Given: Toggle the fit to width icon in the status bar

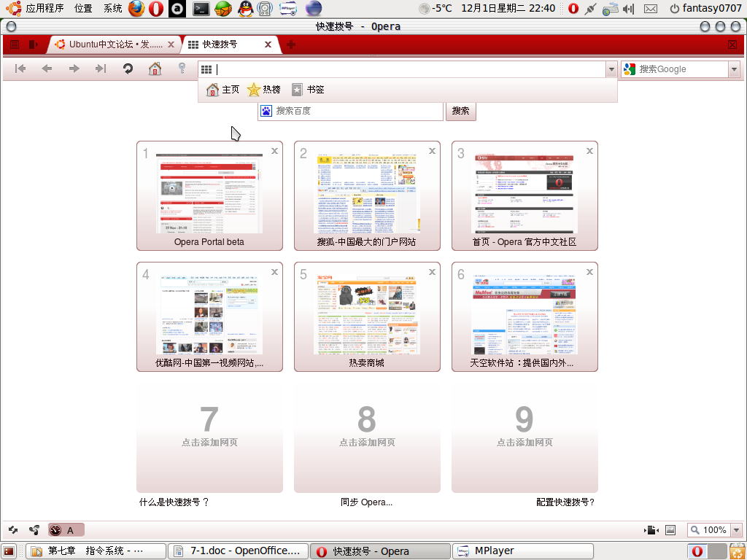Looking at the screenshot, I should point(651,529).
